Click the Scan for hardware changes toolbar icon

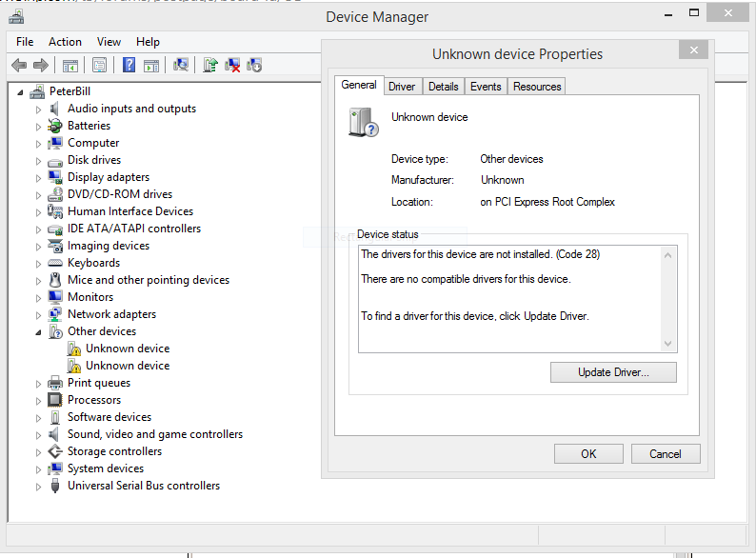point(181,65)
